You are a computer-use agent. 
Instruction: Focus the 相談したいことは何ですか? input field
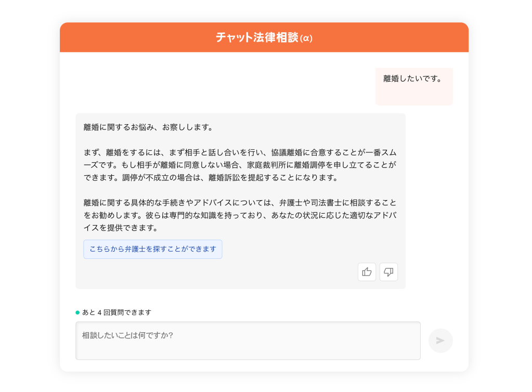tap(248, 341)
